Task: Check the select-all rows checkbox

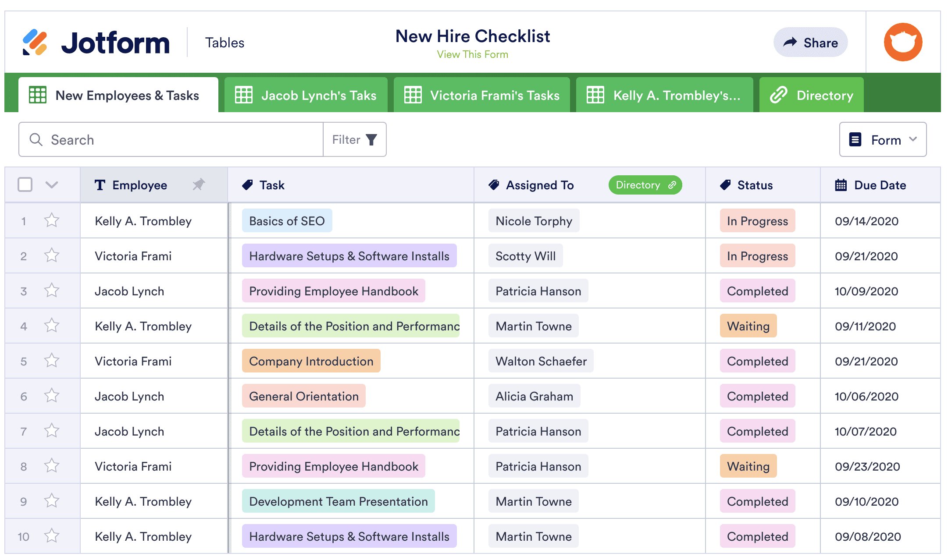Action: [25, 184]
